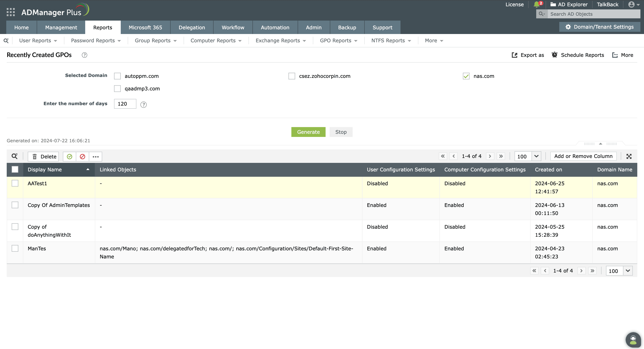Check the autoppm.com domain checkbox

pos(117,76)
